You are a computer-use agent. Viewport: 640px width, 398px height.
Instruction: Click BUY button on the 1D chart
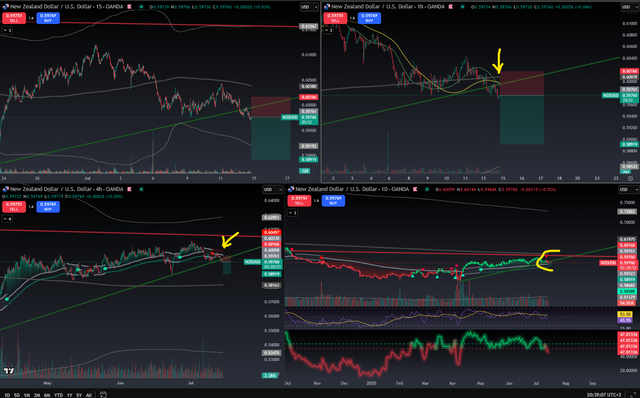point(333,200)
